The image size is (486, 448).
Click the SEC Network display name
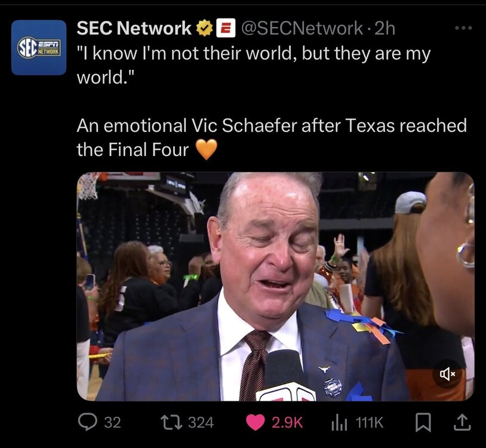point(134,27)
